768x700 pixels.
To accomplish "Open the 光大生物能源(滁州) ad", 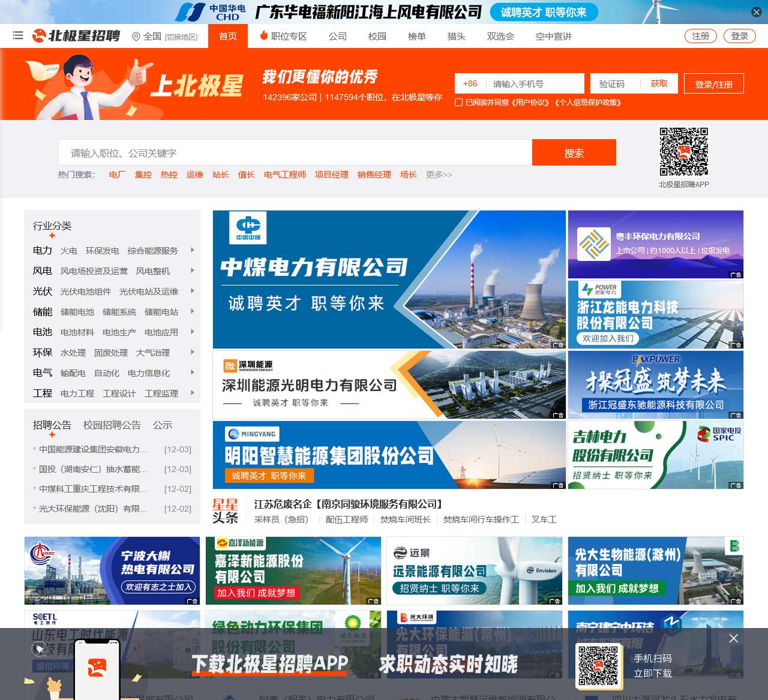I will tap(656, 570).
